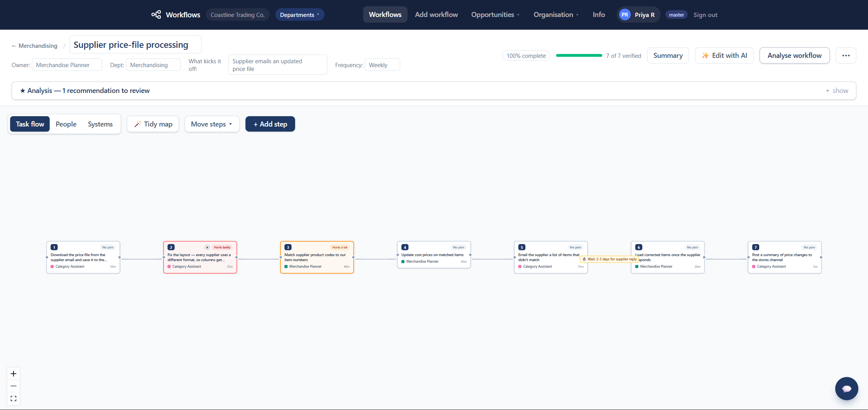The width and height of the screenshot is (868, 410).
Task: Open the chat bubble widget
Action: pos(846,388)
